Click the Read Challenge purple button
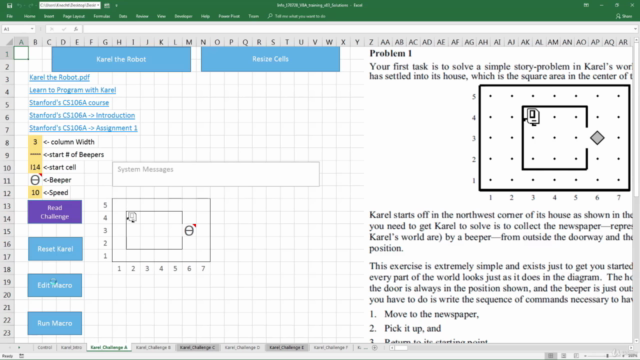The image size is (640, 360). point(55,212)
